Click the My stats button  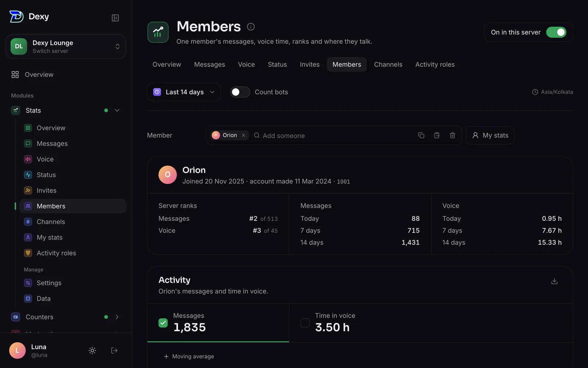(490, 135)
